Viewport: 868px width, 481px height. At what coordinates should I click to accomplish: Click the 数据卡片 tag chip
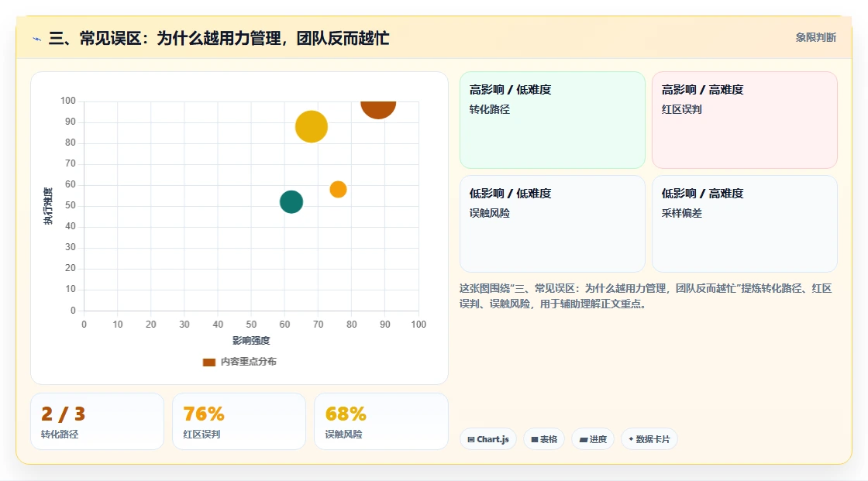649,439
